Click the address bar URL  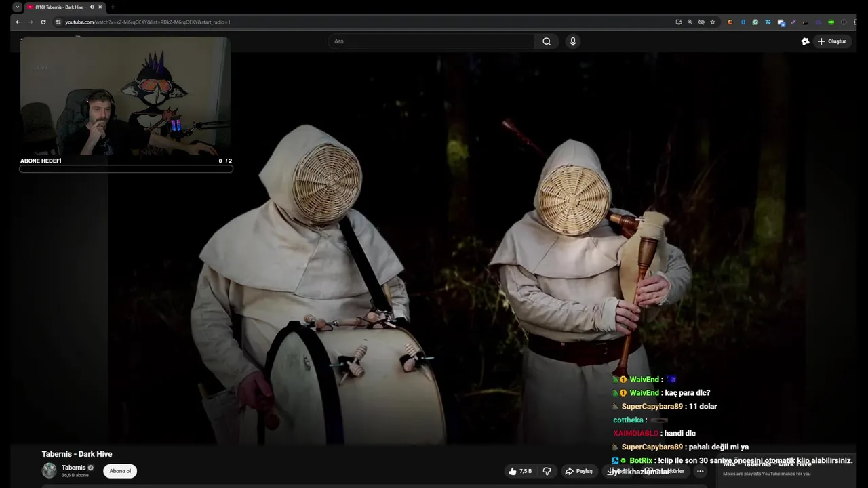pos(147,22)
